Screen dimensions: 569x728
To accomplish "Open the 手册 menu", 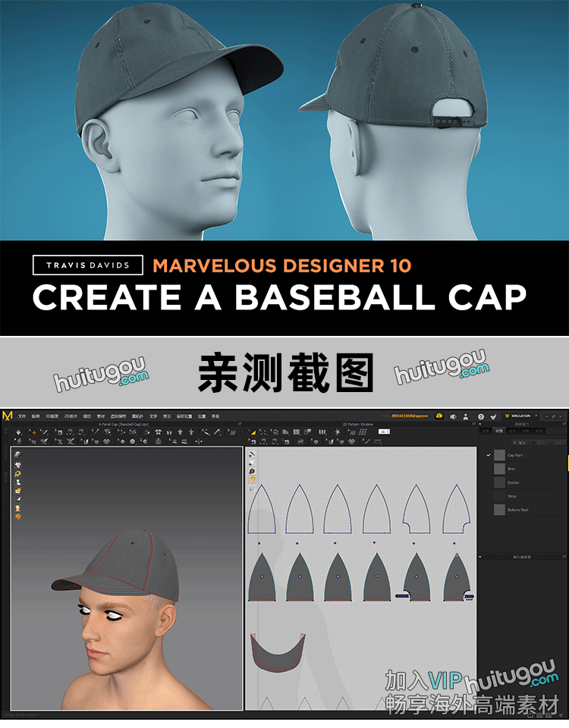I will 215,416.
